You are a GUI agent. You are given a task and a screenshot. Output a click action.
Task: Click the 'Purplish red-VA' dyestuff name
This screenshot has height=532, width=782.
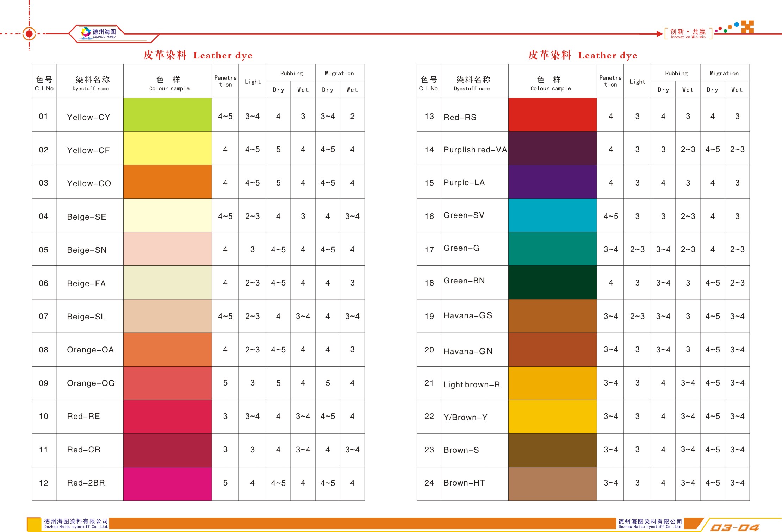[x=475, y=150]
